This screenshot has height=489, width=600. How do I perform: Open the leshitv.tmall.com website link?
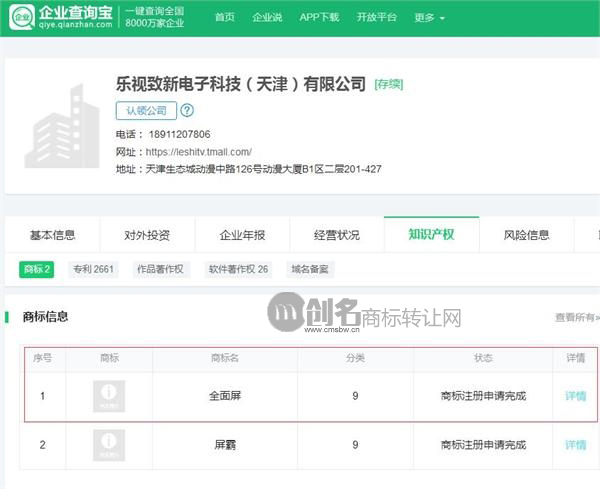click(x=198, y=152)
